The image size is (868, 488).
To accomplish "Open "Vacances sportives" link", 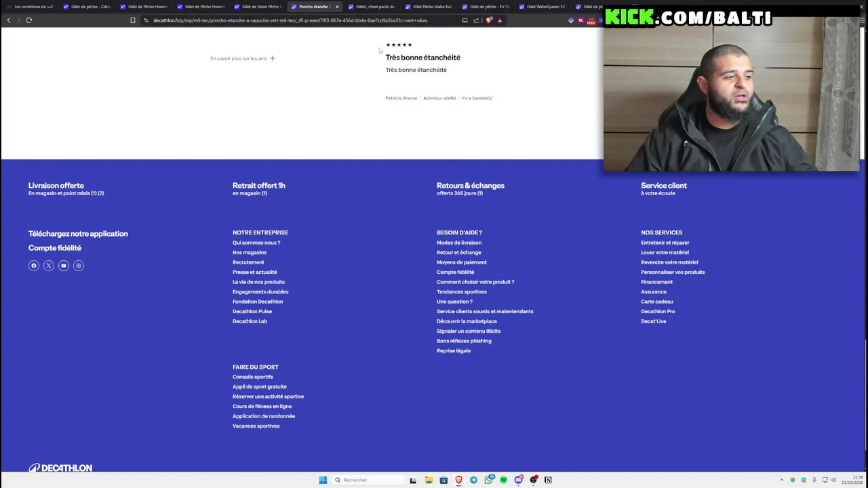I will pos(256,426).
